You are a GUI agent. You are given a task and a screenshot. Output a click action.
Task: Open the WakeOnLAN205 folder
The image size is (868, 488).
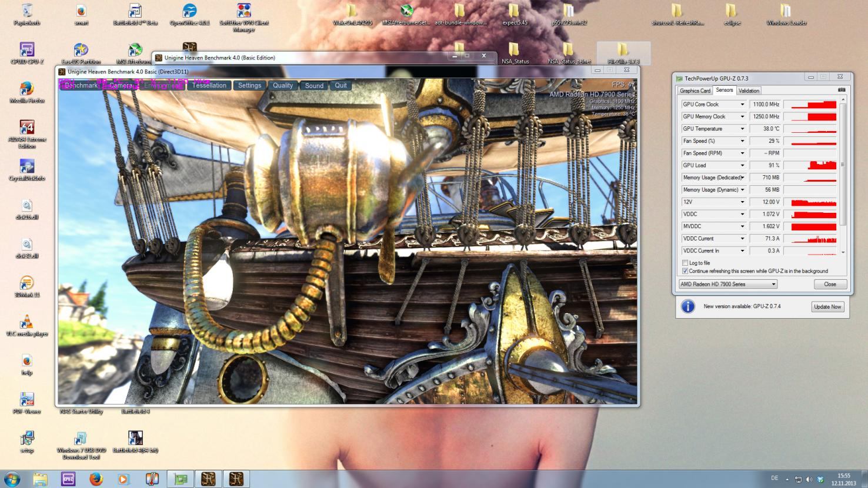click(352, 14)
